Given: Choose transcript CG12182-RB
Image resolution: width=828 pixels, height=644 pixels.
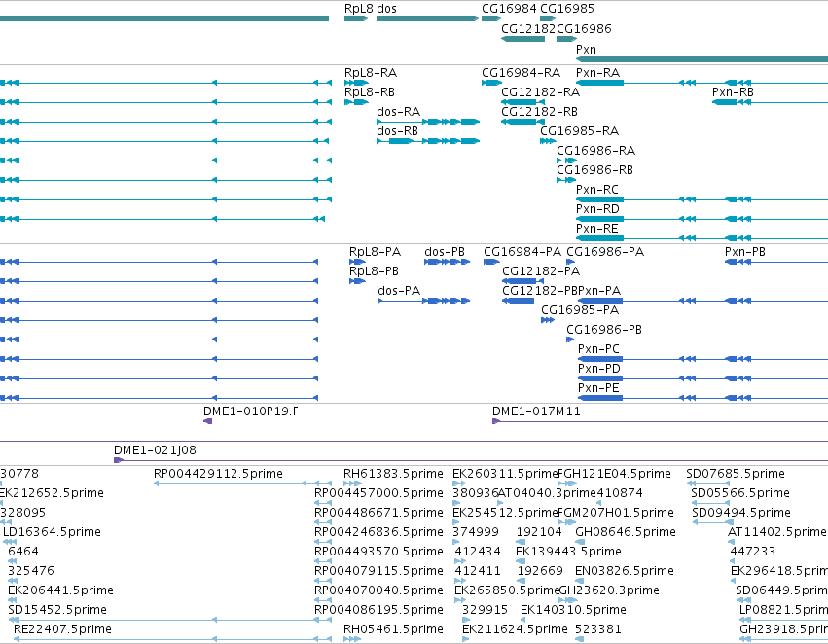Looking at the screenshot, I should 540,112.
